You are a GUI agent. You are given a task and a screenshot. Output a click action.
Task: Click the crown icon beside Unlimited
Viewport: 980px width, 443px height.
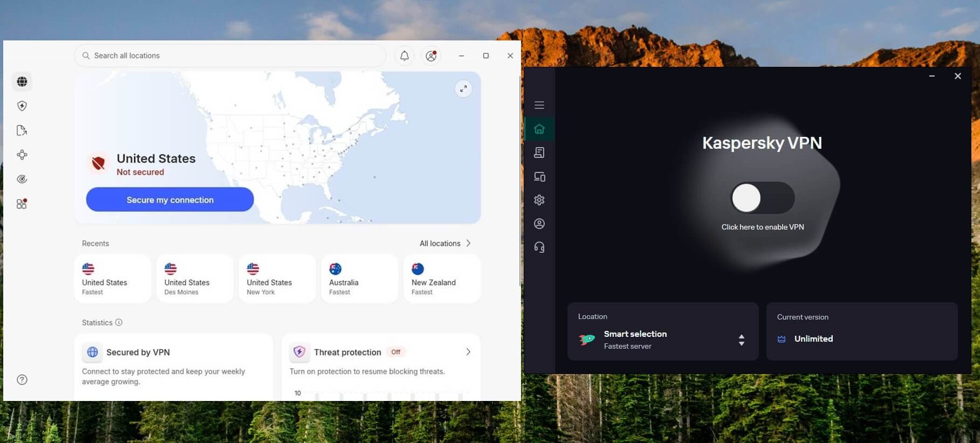tap(782, 339)
